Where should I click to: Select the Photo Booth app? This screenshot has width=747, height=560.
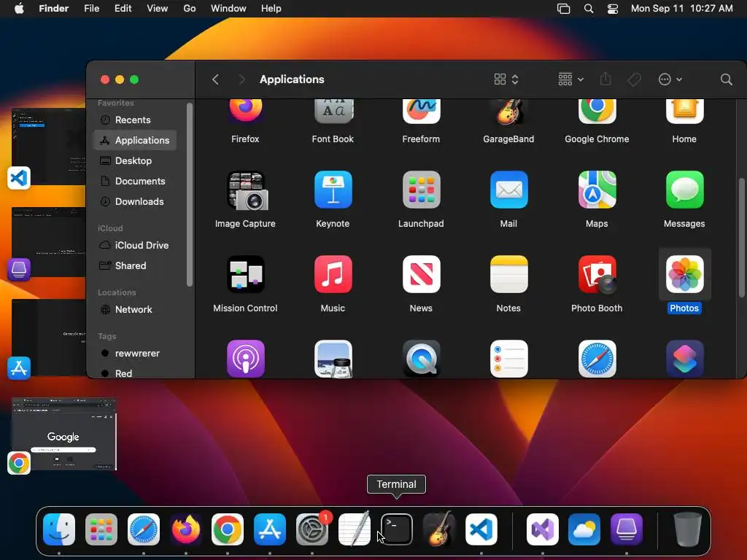(x=597, y=274)
